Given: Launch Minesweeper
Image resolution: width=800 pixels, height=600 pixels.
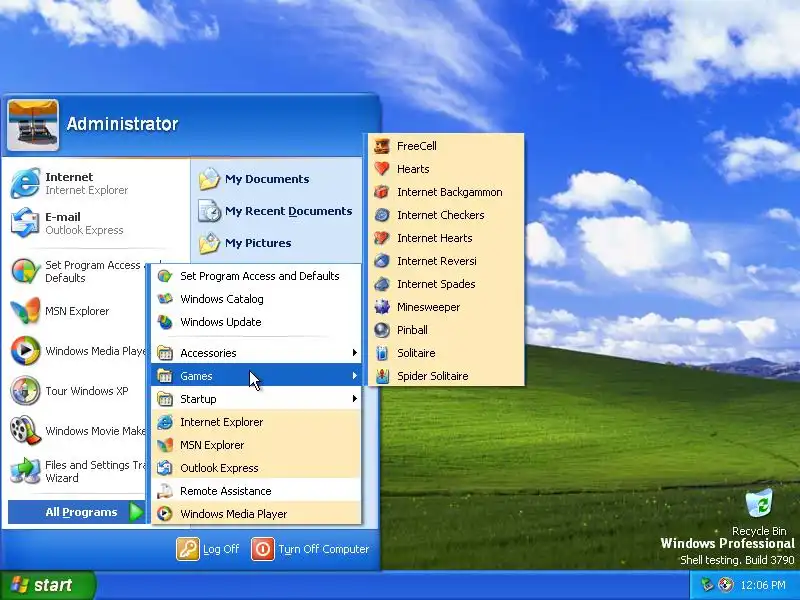Looking at the screenshot, I should pos(446,307).
